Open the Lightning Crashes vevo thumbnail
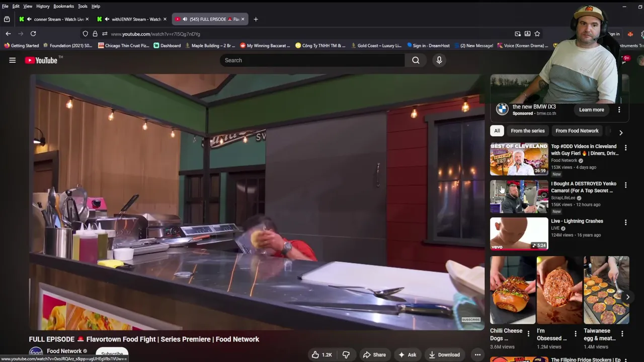The image size is (644, 362). (x=519, y=234)
